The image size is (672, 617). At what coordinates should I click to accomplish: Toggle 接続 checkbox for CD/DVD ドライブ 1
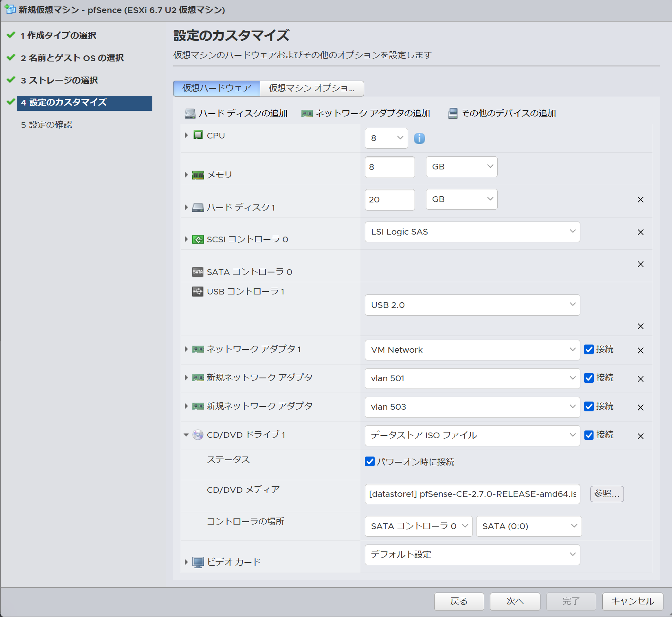click(589, 435)
